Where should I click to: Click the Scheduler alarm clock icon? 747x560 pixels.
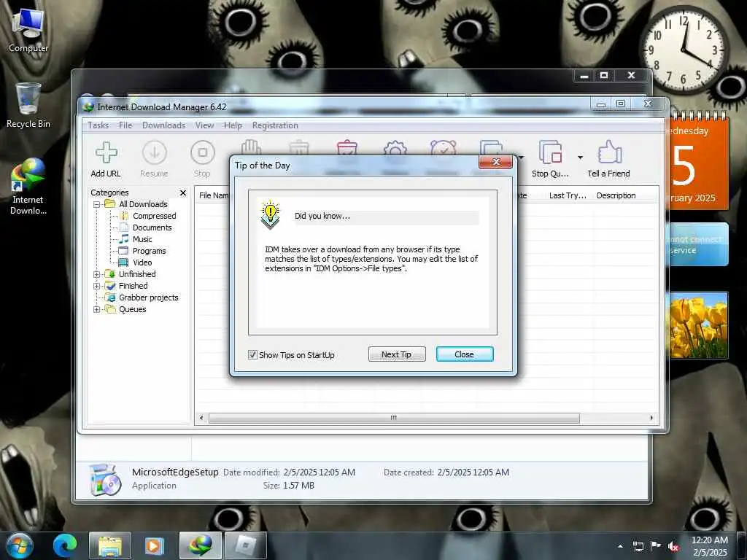(x=443, y=147)
